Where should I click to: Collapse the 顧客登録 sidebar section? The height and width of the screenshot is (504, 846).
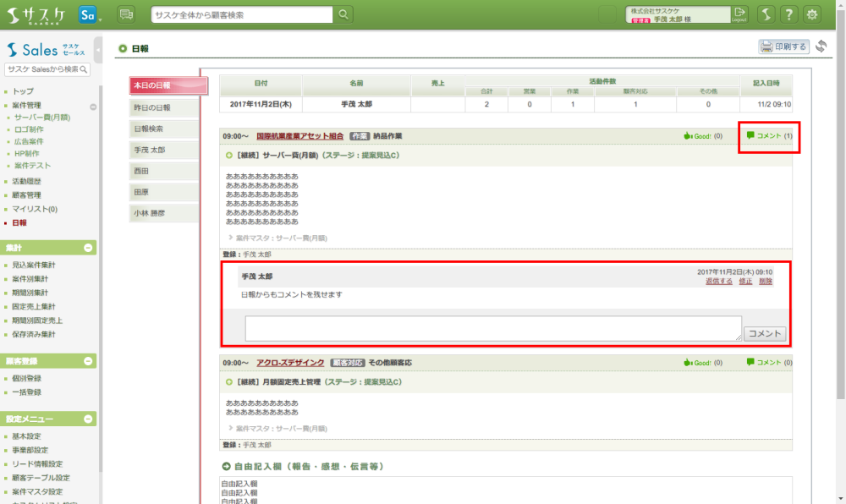(x=88, y=361)
